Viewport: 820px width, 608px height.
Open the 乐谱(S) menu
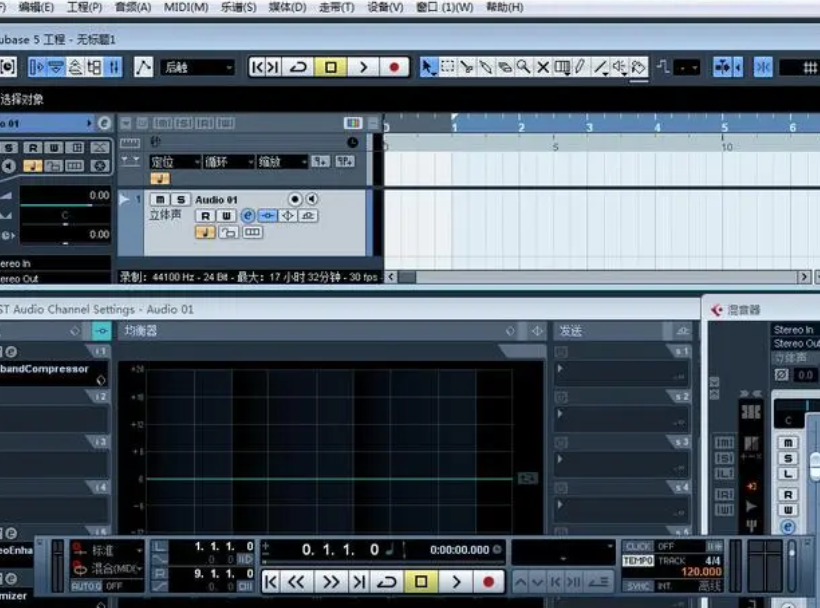[238, 7]
